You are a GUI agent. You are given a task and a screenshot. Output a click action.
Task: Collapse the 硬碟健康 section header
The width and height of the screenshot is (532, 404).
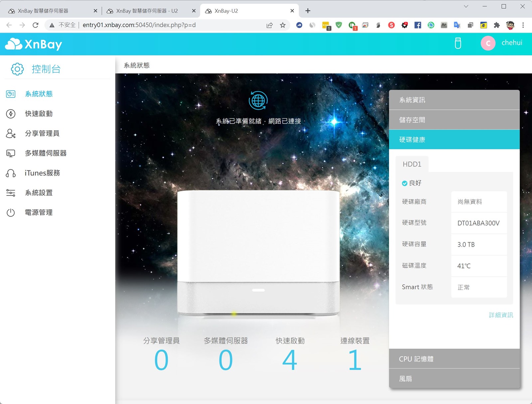454,140
